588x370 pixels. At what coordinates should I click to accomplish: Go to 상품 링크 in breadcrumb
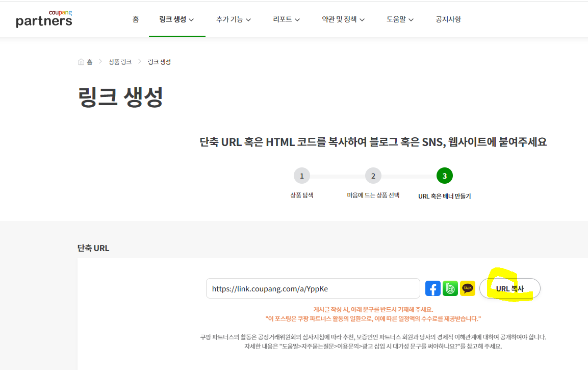120,62
